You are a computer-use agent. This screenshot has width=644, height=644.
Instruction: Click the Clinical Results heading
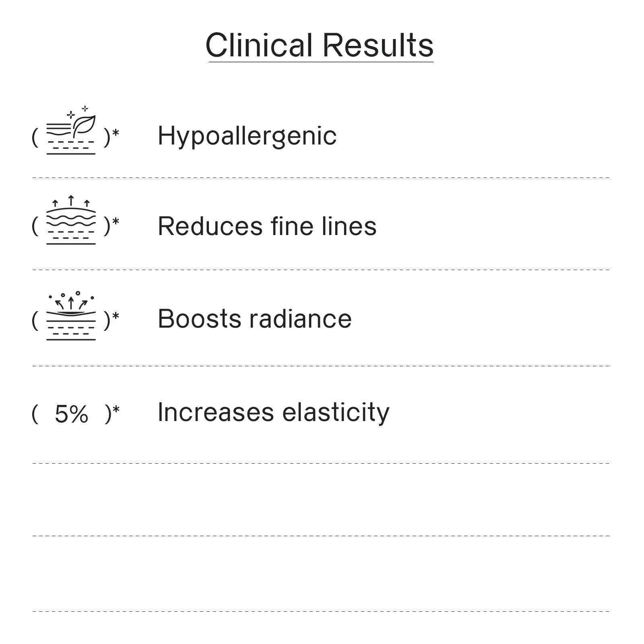coord(320,45)
